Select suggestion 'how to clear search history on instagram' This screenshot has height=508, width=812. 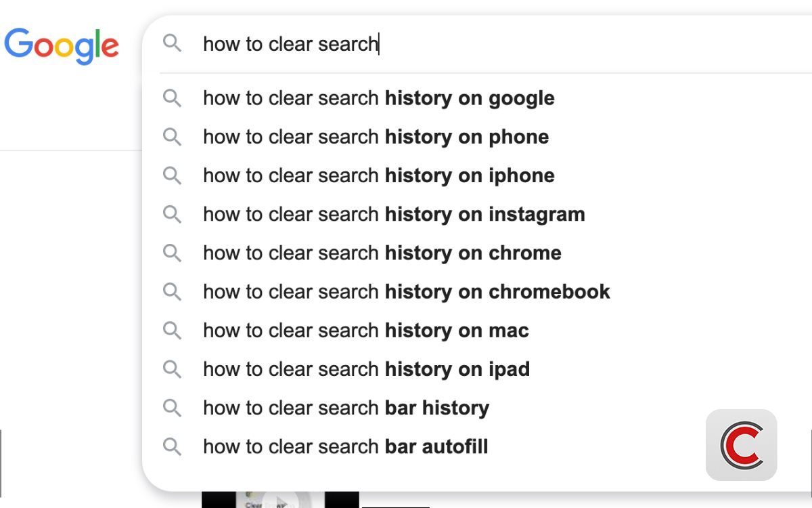pyautogui.click(x=394, y=214)
